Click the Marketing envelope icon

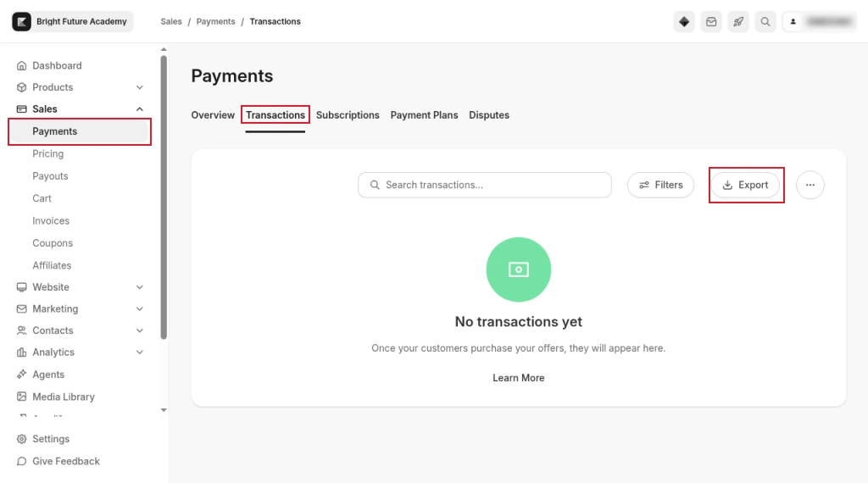click(21, 308)
